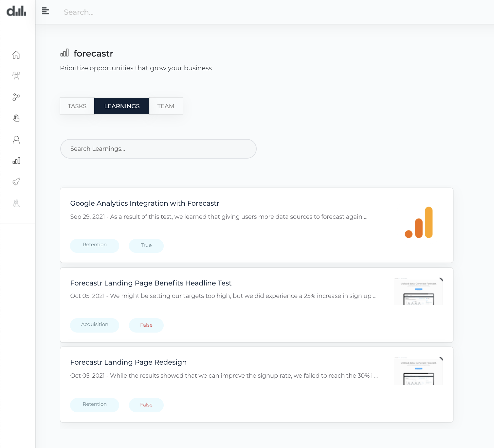Screen dimensions: 494x448
Task: Click the Google Analytics logo thumbnail
Action: 419,222
